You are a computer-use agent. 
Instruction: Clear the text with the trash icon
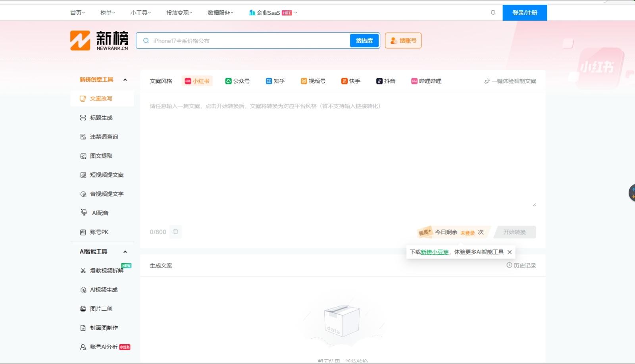point(176,231)
